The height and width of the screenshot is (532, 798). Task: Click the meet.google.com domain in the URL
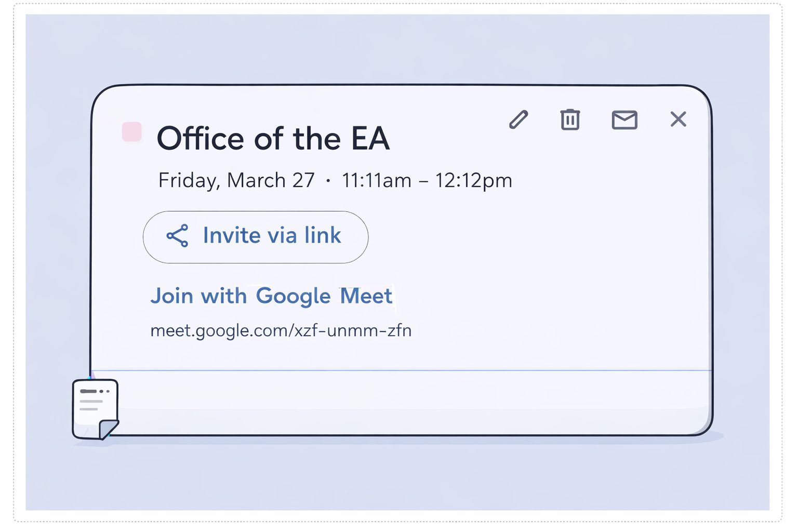click(219, 330)
